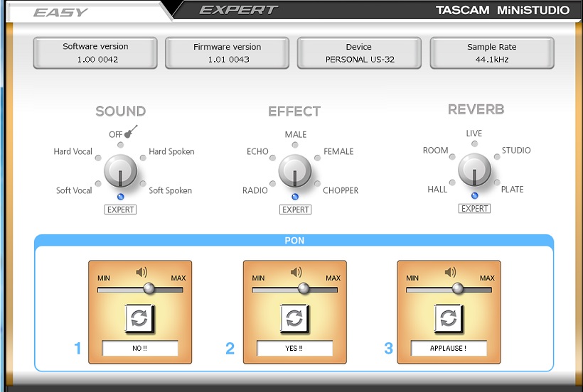Select MALE dot on EFFECT knob
The width and height of the screenshot is (583, 392).
click(x=295, y=145)
